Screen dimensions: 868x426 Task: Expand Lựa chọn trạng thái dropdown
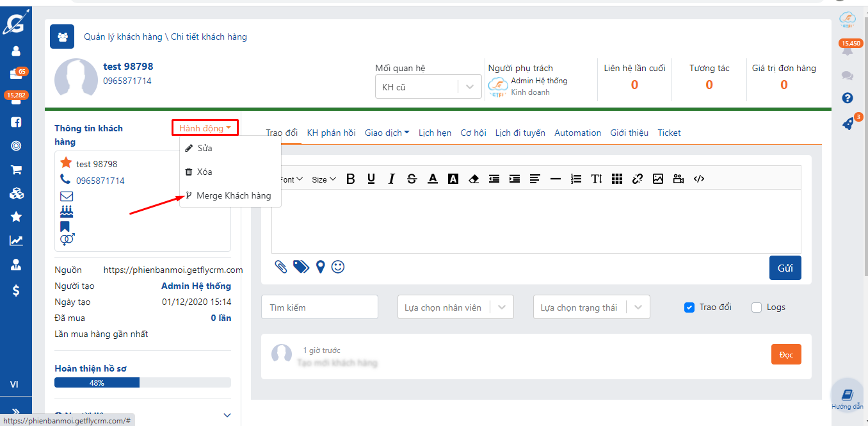tap(591, 307)
